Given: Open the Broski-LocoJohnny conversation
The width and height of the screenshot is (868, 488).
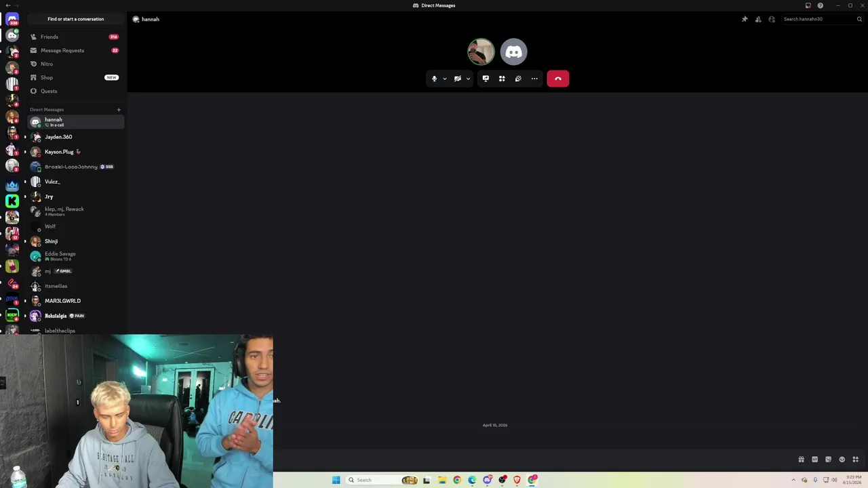Looking at the screenshot, I should [x=76, y=167].
